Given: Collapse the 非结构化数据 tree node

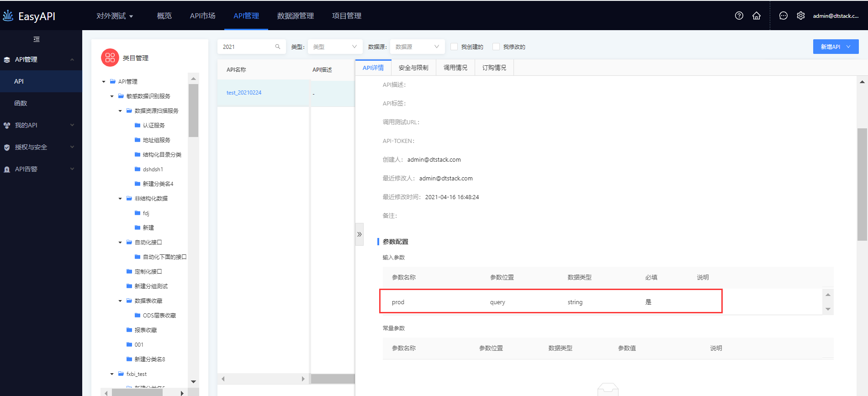Looking at the screenshot, I should (120, 199).
